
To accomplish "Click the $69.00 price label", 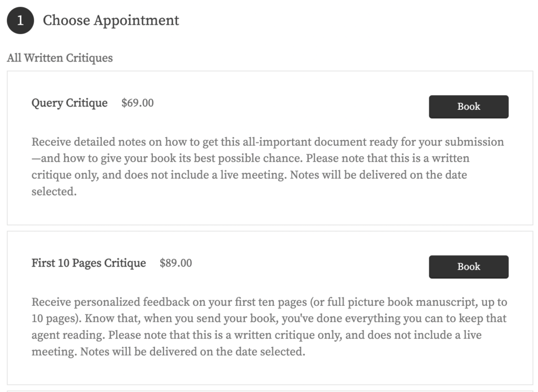I will click(x=137, y=103).
